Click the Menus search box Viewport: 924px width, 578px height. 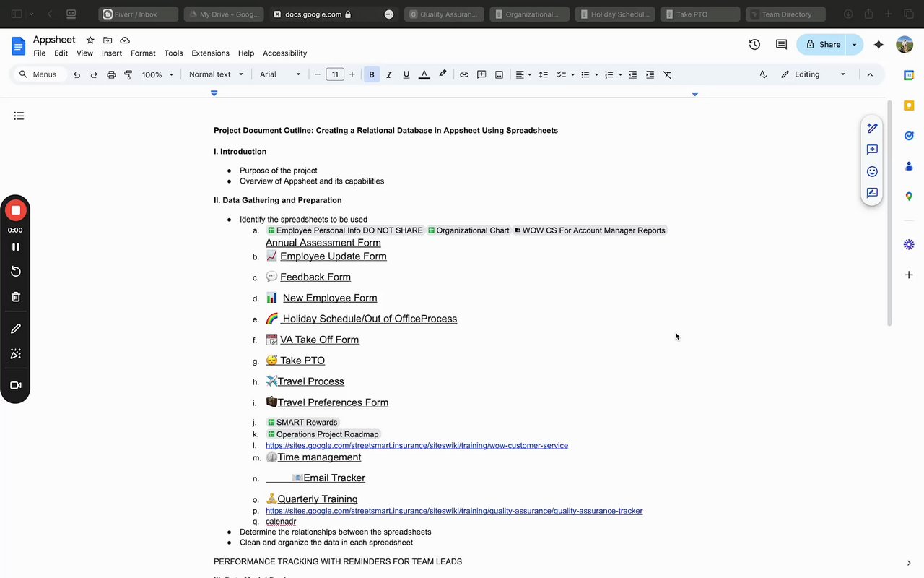click(40, 74)
